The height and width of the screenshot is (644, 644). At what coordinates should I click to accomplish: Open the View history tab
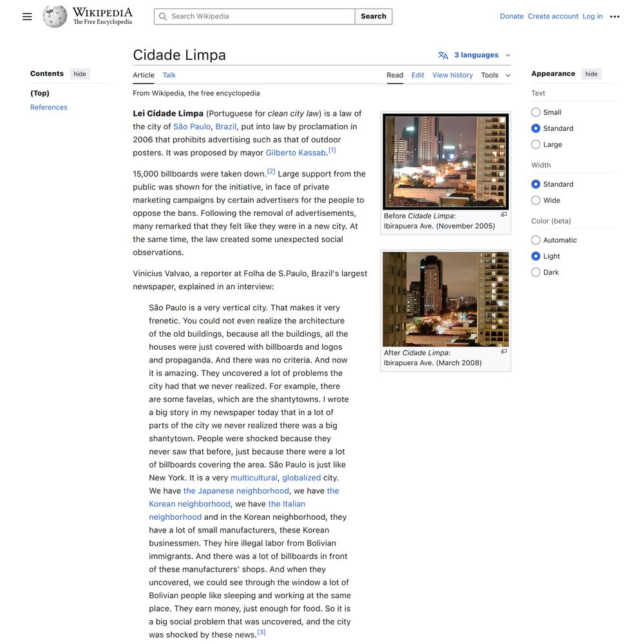pyautogui.click(x=452, y=75)
